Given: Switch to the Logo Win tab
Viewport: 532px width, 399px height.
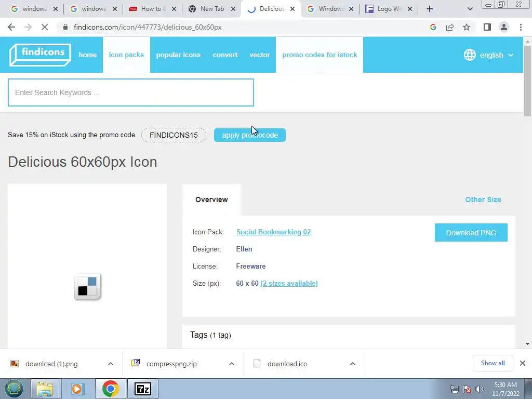Looking at the screenshot, I should click(x=390, y=9).
